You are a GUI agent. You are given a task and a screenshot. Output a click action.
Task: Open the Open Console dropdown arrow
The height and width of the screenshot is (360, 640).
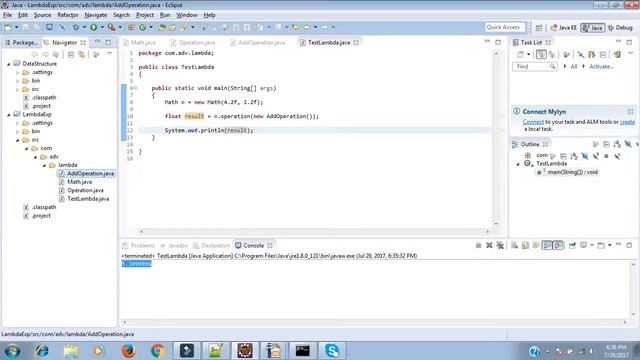(609, 245)
